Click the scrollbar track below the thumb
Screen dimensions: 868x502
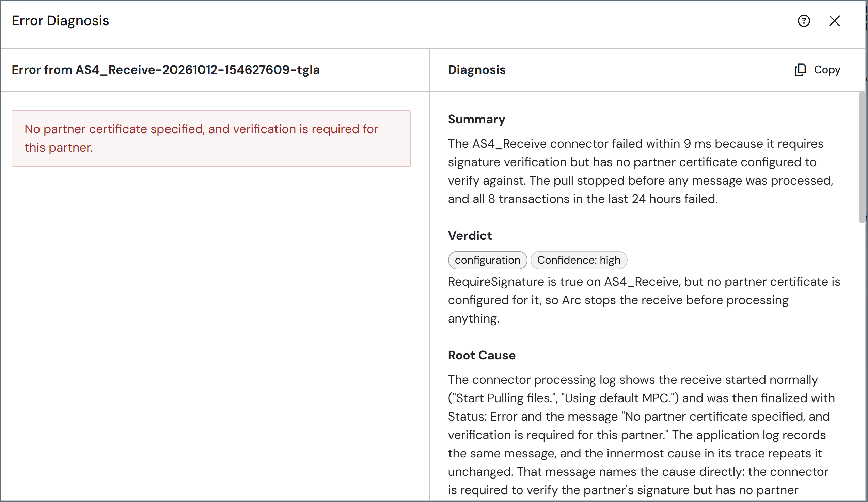(x=862, y=362)
